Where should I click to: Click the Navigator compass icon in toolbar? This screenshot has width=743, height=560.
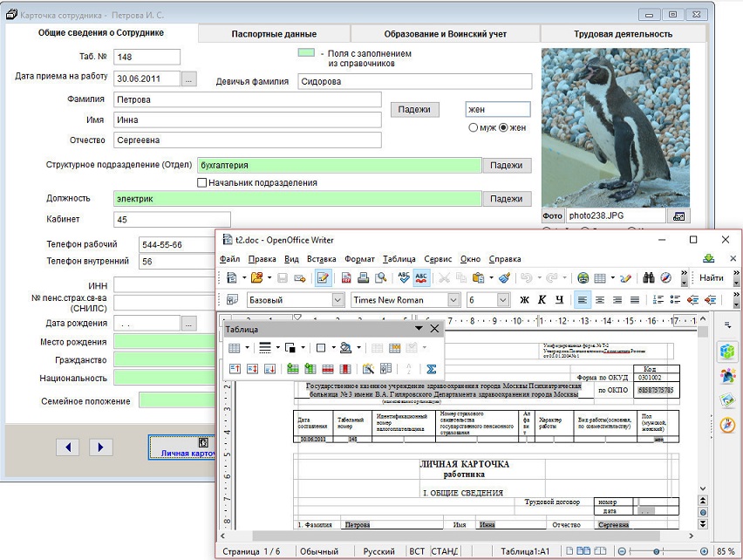(x=666, y=278)
